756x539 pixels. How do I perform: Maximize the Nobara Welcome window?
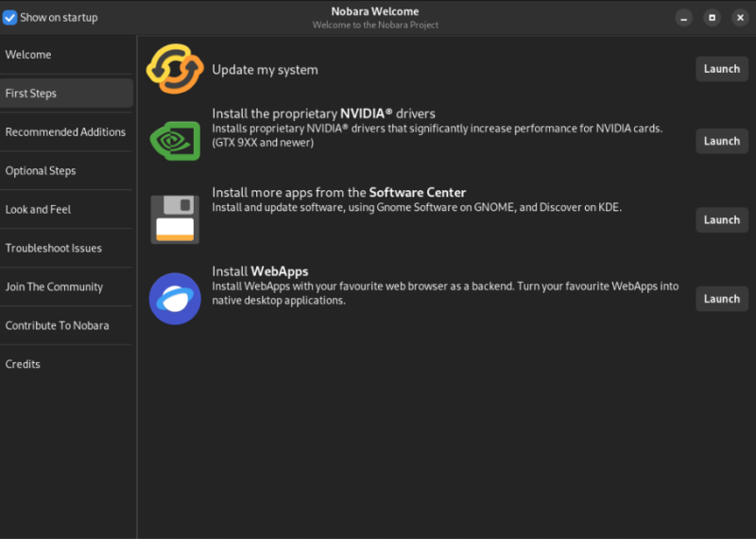(713, 18)
